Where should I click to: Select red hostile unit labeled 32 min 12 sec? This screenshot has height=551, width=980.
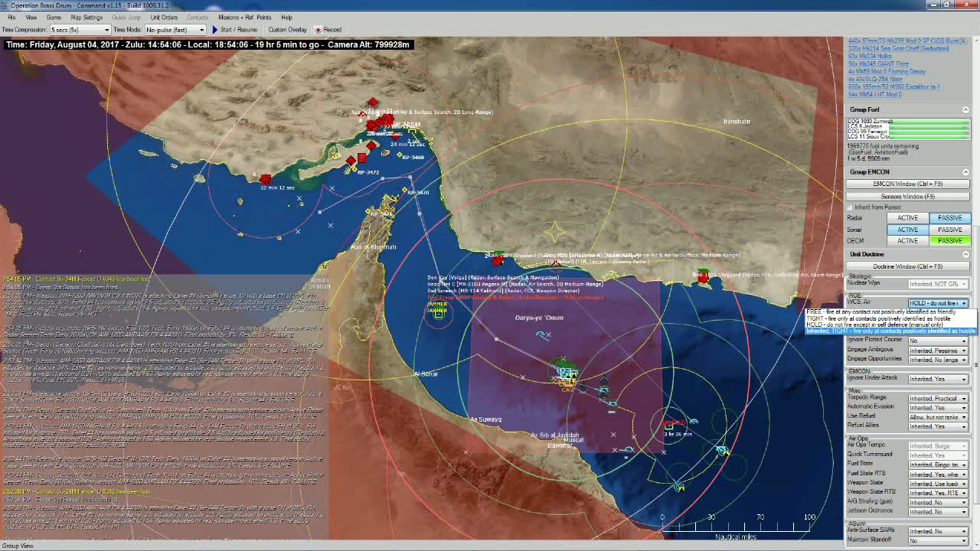266,180
